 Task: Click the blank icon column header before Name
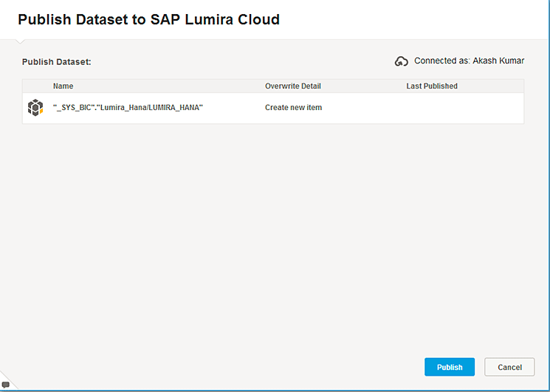coord(36,86)
